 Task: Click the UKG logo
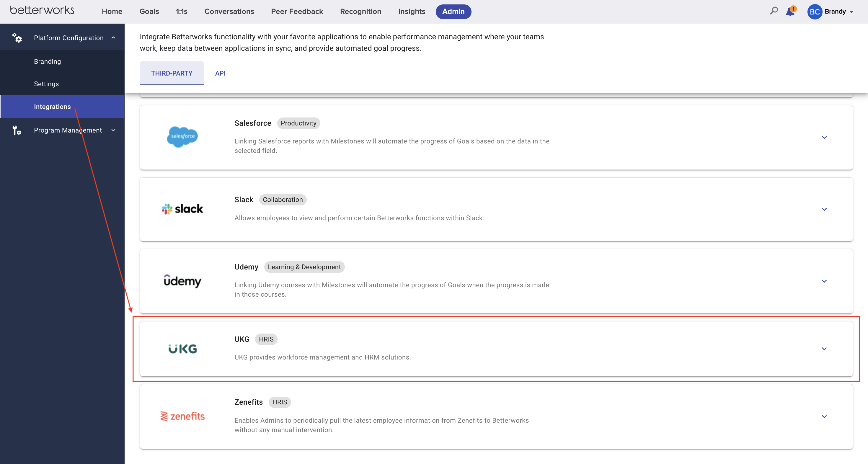[182, 348]
